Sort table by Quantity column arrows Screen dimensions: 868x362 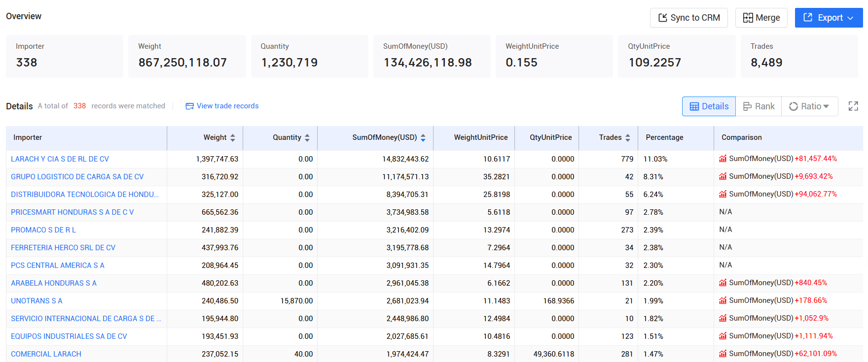pyautogui.click(x=307, y=138)
